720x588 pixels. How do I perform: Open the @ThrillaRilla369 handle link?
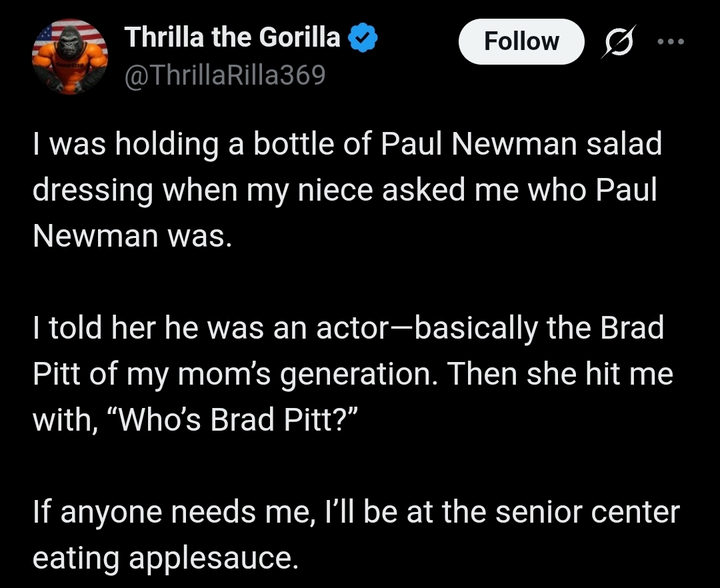[x=225, y=75]
